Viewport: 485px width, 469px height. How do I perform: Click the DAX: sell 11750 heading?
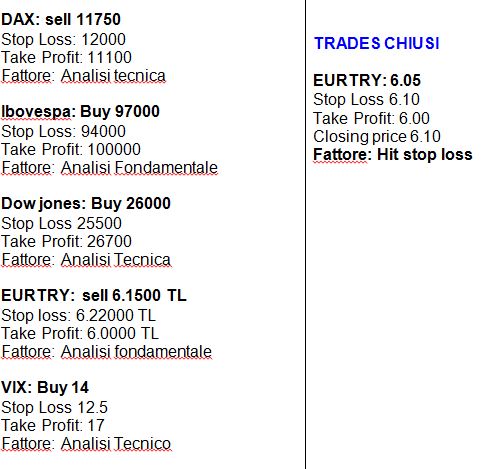click(61, 19)
